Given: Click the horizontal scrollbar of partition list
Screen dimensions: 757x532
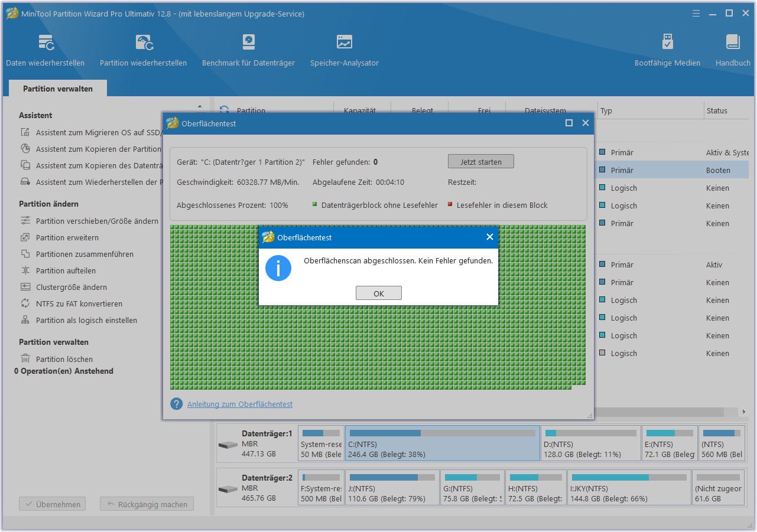Looking at the screenshot, I should [659, 412].
